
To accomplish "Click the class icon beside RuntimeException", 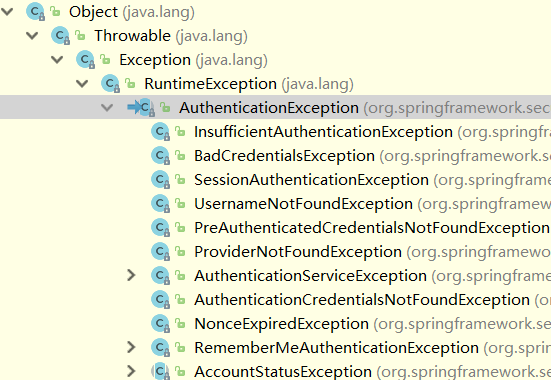I will (x=110, y=83).
